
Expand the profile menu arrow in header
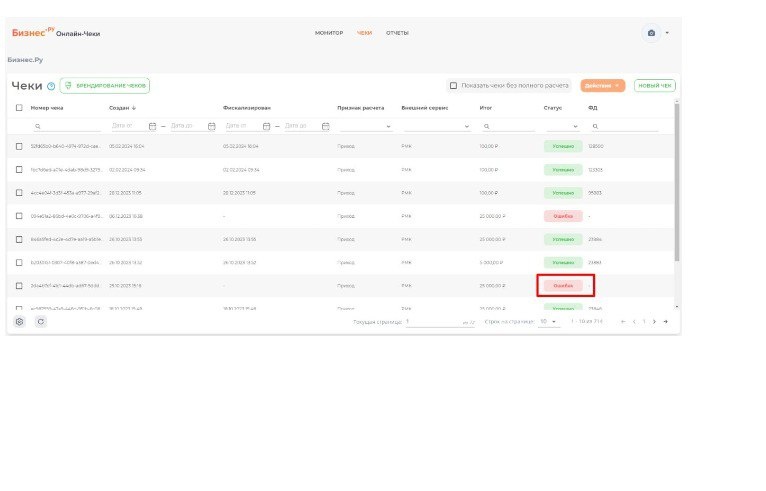click(667, 33)
